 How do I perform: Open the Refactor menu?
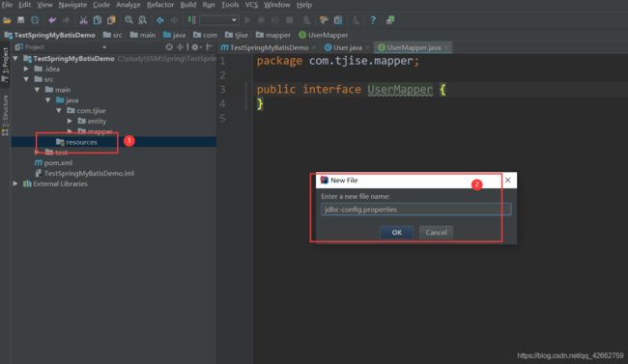coord(160,5)
